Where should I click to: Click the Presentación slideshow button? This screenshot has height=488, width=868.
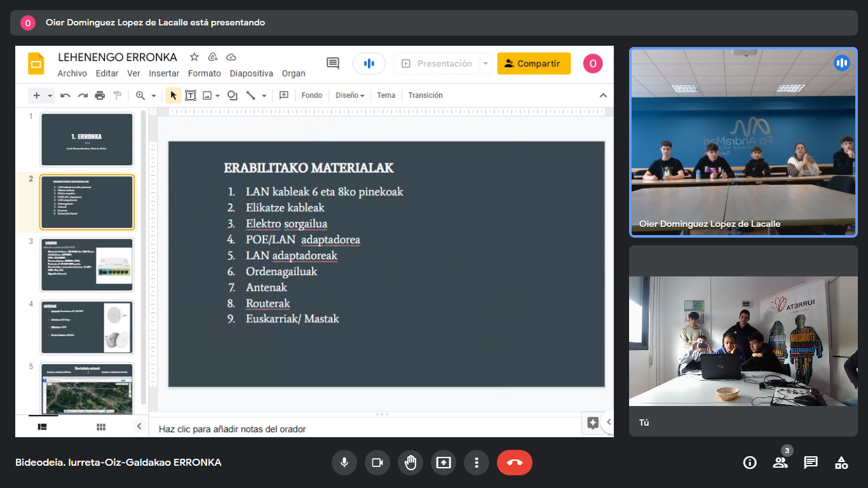coord(437,64)
